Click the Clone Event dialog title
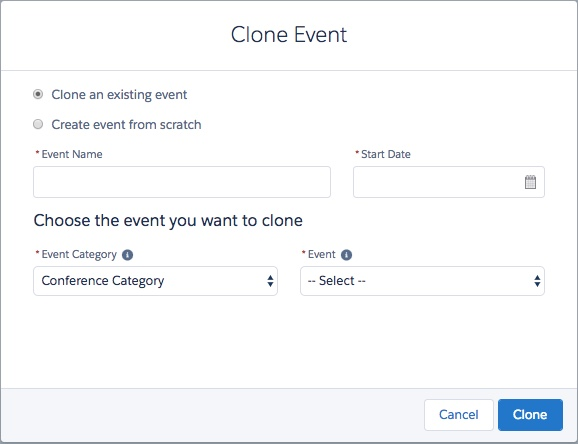 (289, 35)
